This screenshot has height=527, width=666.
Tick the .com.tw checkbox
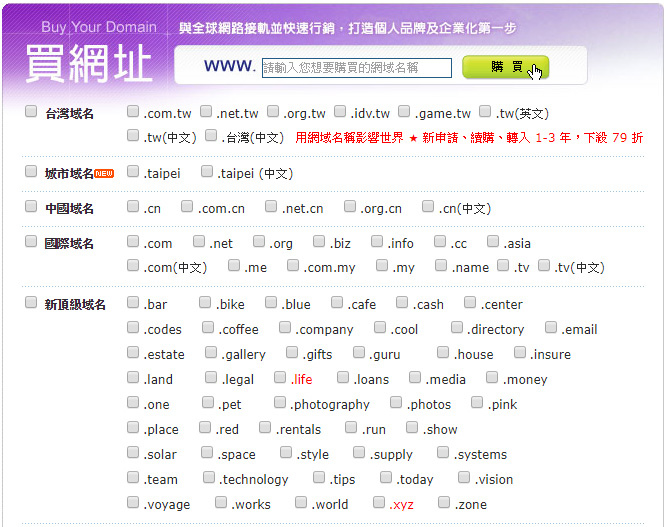click(133, 112)
